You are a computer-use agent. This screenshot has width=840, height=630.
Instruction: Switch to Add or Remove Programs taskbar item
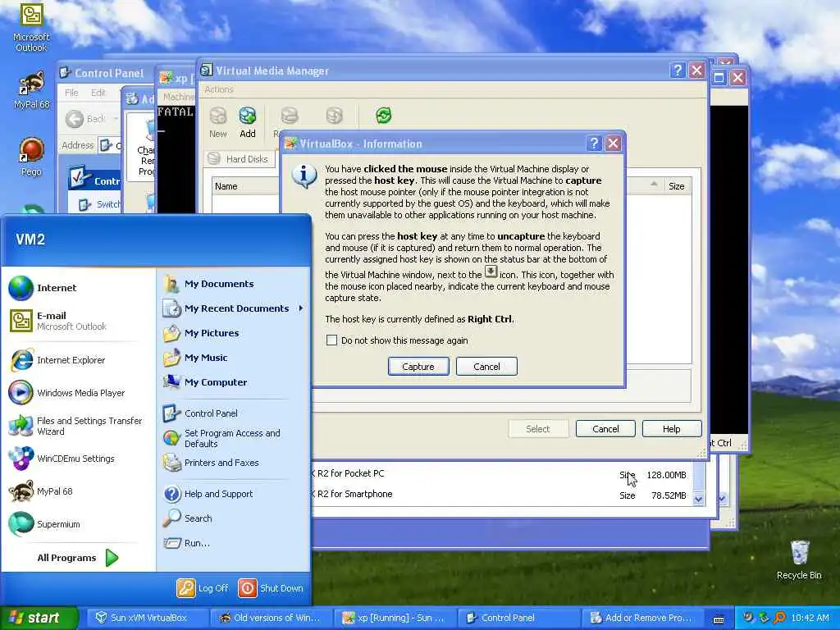point(641,618)
